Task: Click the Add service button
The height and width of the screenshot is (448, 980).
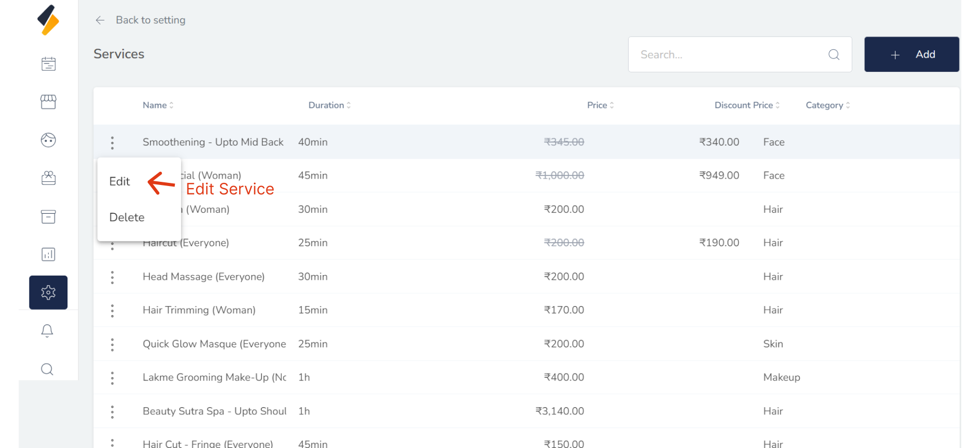Action: (x=911, y=54)
